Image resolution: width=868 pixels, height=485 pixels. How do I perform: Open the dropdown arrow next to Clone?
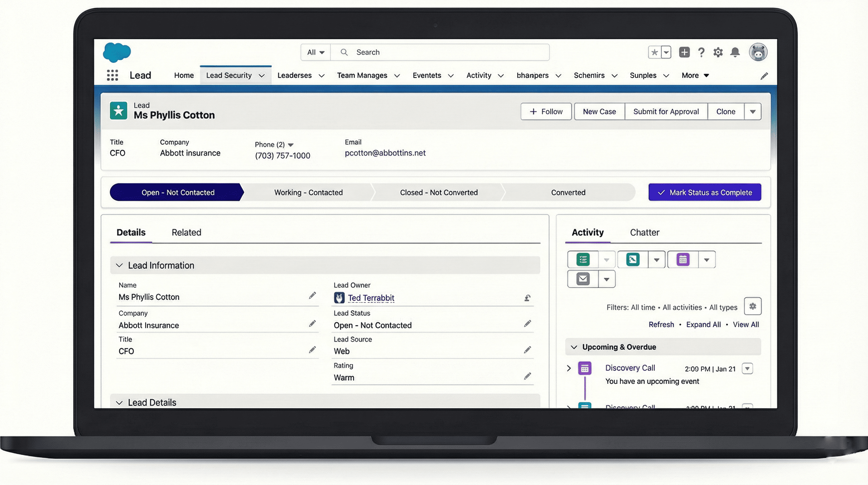[753, 112]
